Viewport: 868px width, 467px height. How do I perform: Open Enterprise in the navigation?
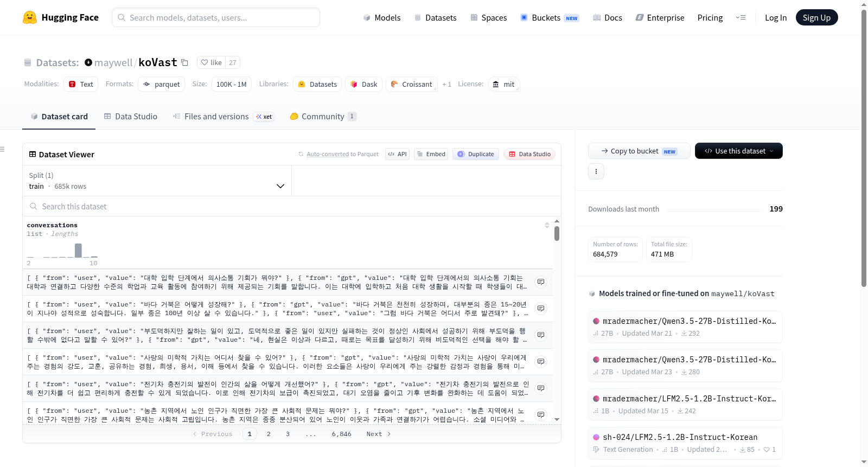[660, 17]
